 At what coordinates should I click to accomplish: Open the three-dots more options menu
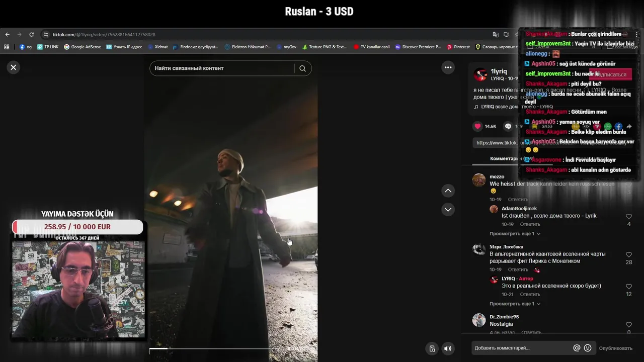tap(448, 67)
